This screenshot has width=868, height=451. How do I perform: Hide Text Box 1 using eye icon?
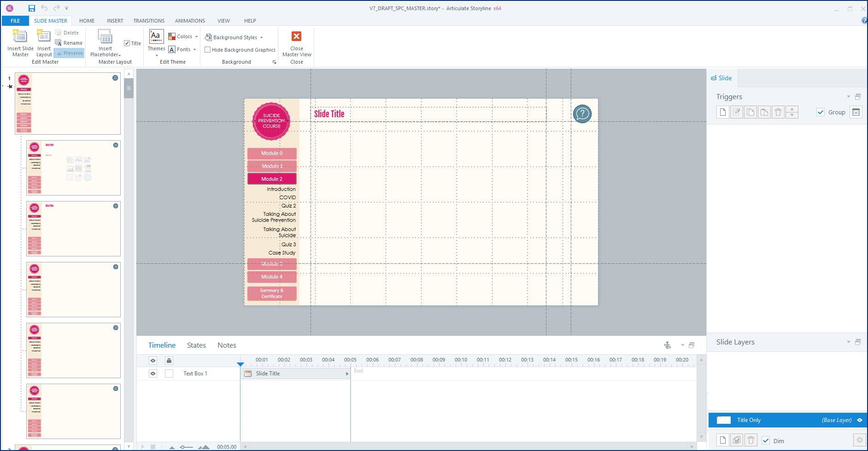click(x=153, y=374)
